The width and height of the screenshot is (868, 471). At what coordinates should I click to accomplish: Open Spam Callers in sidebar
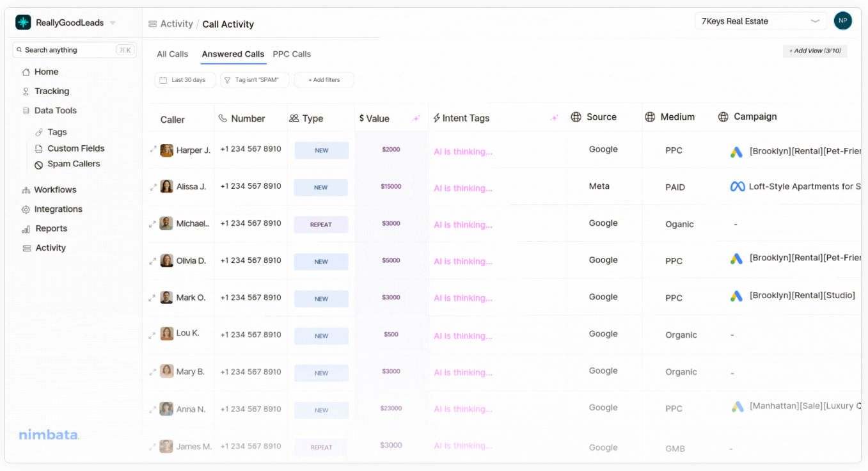coord(73,164)
